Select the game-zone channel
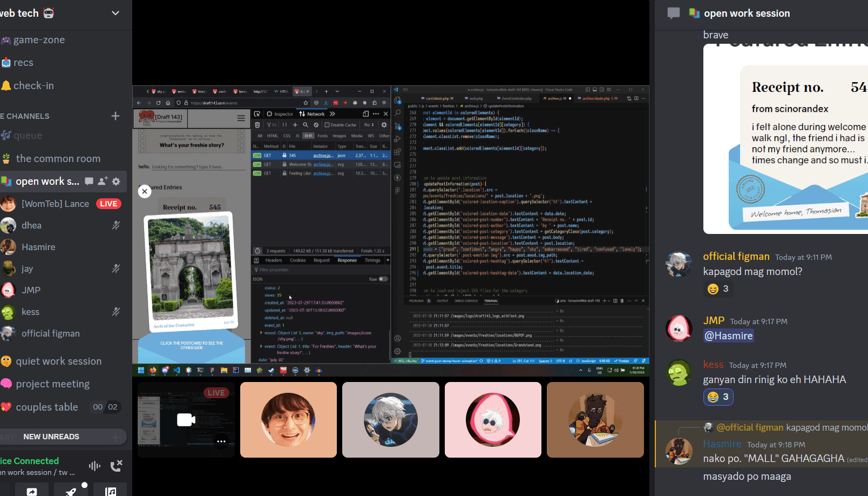Image resolution: width=868 pixels, height=496 pixels. (39, 40)
